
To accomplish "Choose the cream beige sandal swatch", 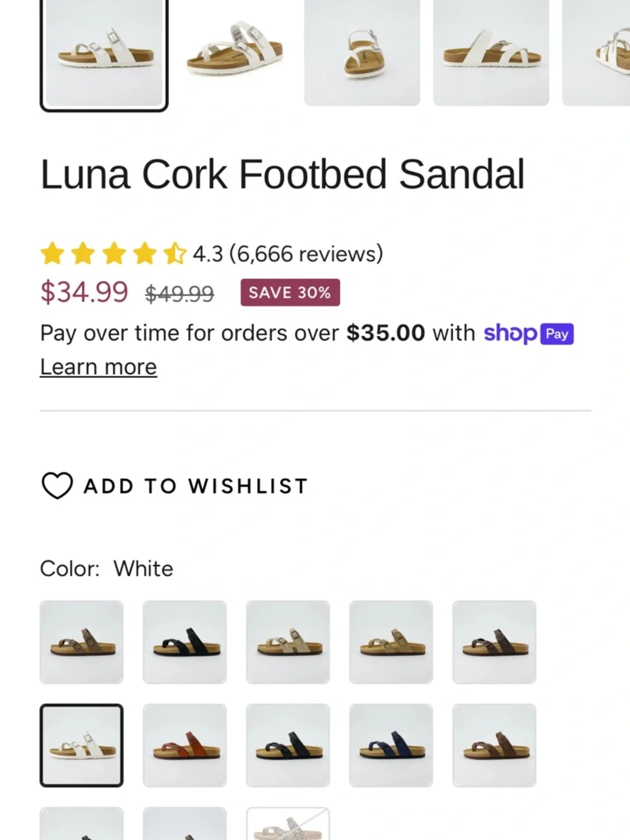I will click(288, 642).
